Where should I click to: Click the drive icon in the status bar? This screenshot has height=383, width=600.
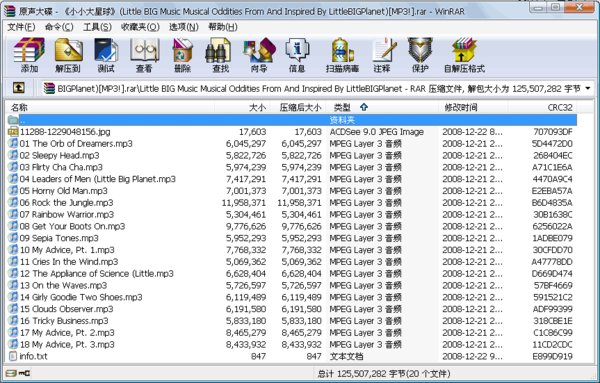(x=11, y=373)
